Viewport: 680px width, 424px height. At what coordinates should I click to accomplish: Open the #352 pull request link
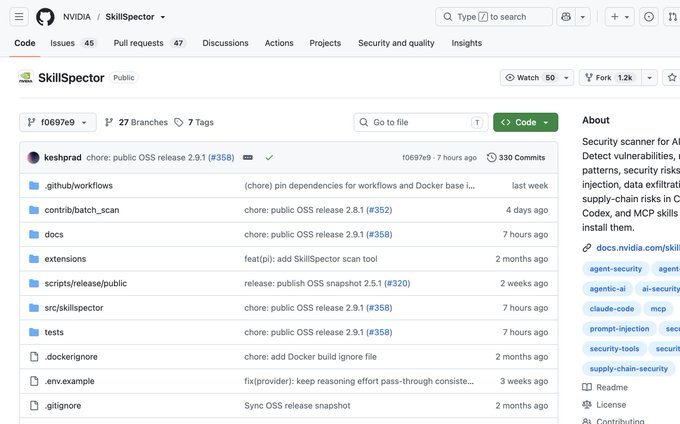[379, 210]
